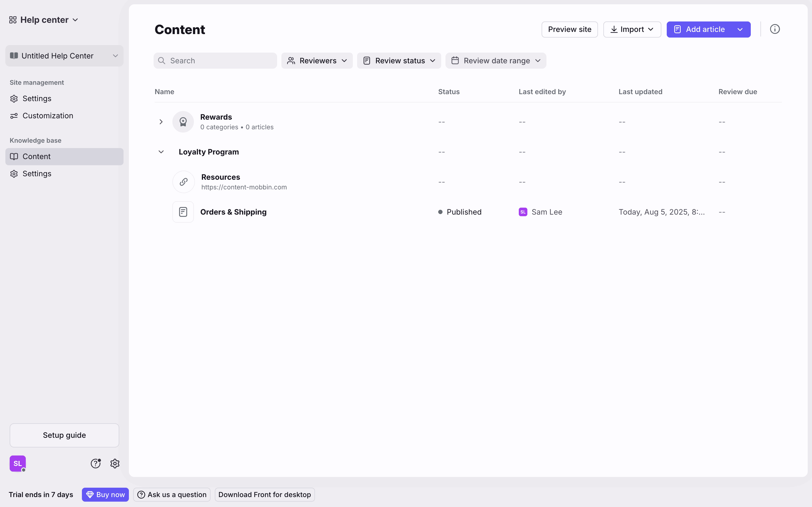Open the Review date range dropdown

point(496,61)
